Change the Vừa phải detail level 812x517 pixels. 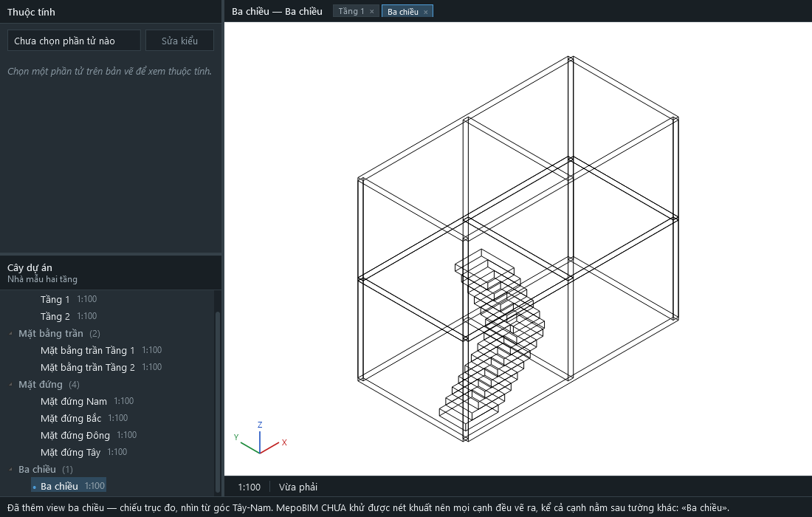pyautogui.click(x=298, y=487)
